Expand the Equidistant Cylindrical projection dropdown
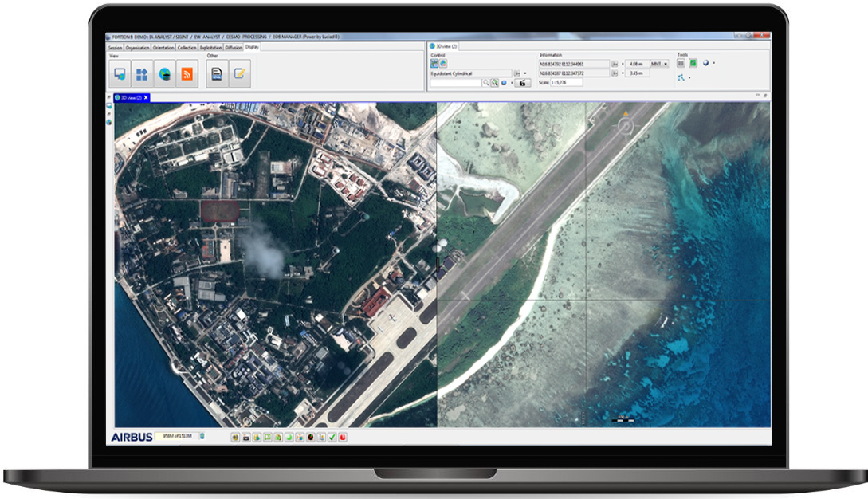 pyautogui.click(x=517, y=73)
